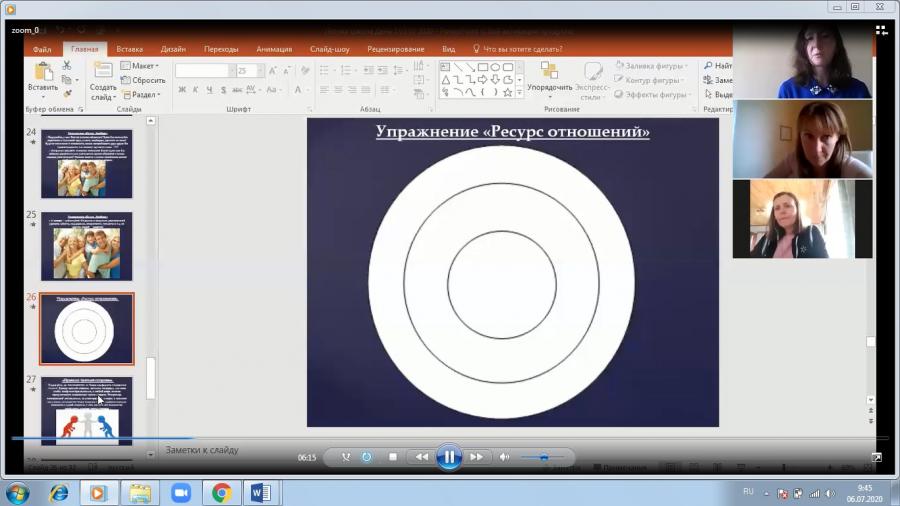
Task: Open Word from the taskbar
Action: click(261, 493)
